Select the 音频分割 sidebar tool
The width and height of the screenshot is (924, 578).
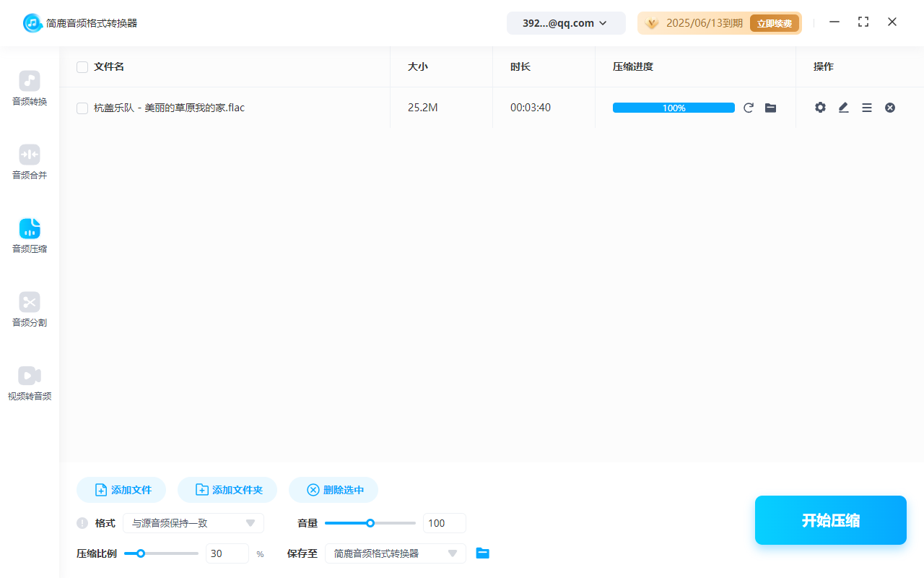(29, 309)
